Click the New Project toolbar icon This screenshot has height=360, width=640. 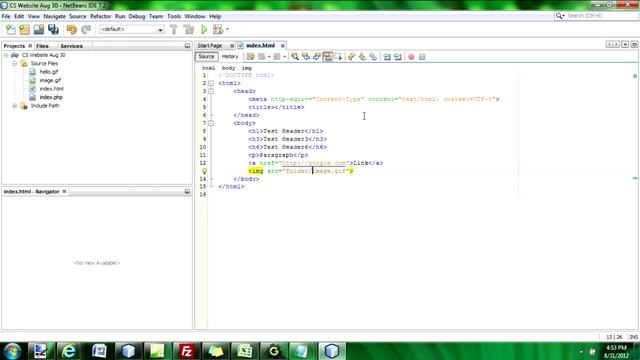[24, 29]
